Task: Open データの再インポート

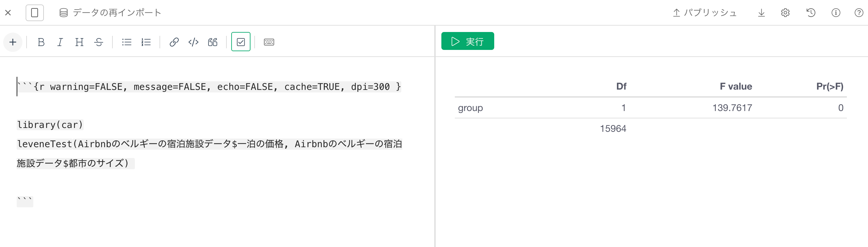Action: tap(110, 13)
